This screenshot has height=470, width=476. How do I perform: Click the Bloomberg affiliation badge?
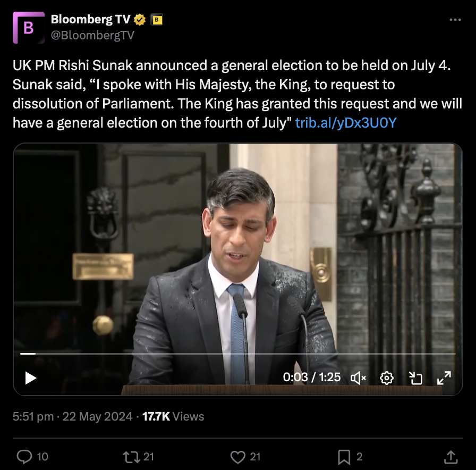[x=157, y=20]
